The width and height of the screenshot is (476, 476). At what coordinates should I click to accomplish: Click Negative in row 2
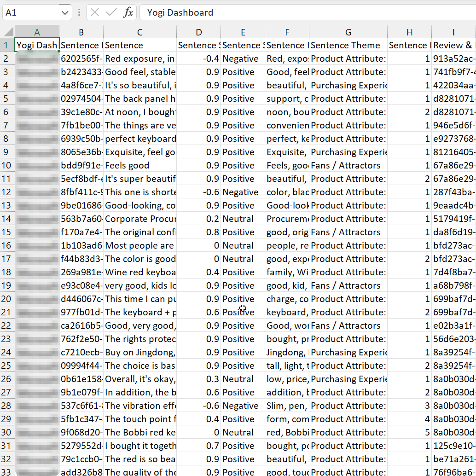coord(243,58)
